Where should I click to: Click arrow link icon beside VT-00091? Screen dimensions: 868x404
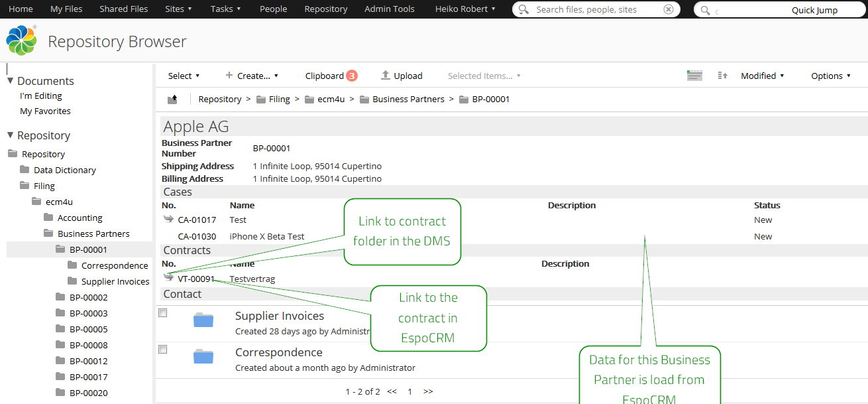[x=168, y=278]
